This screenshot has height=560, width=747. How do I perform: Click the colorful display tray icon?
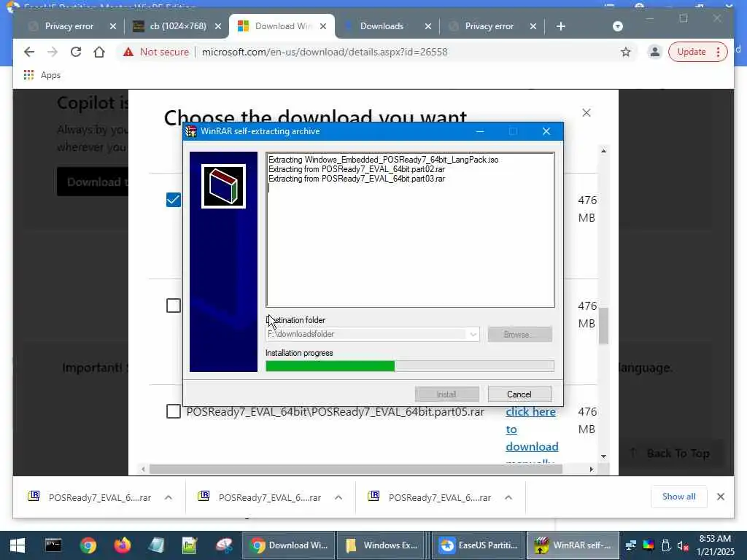click(649, 545)
